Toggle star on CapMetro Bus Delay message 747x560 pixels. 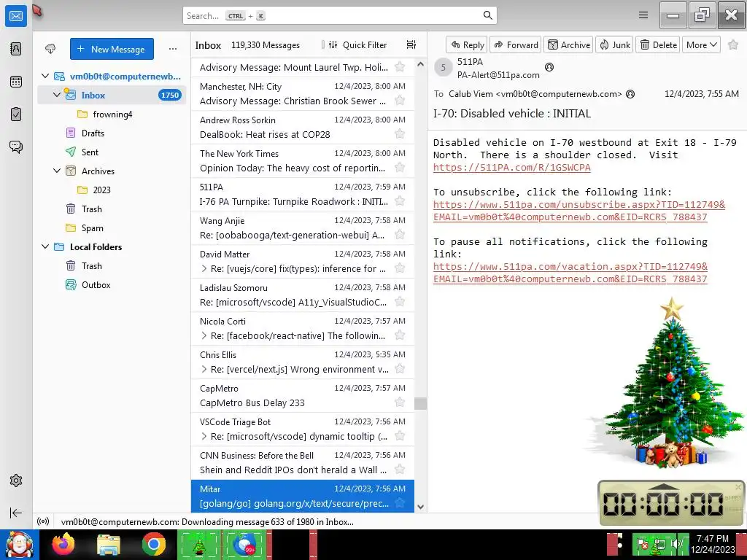point(400,402)
